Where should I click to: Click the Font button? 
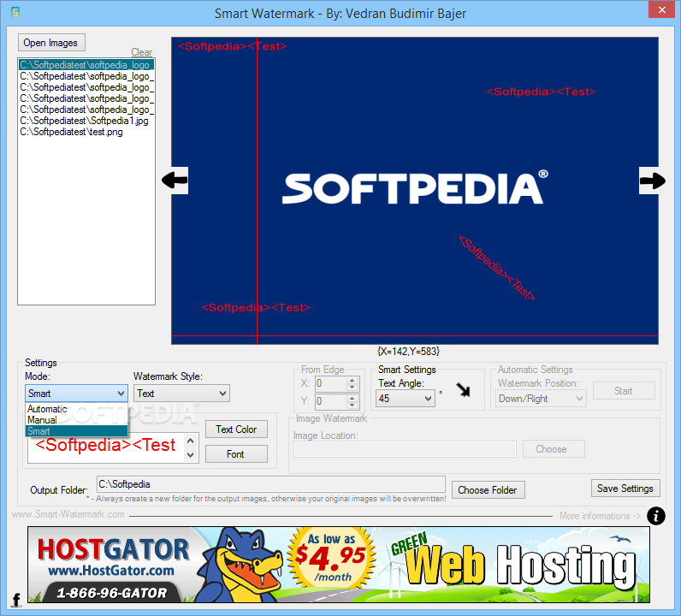pyautogui.click(x=236, y=454)
